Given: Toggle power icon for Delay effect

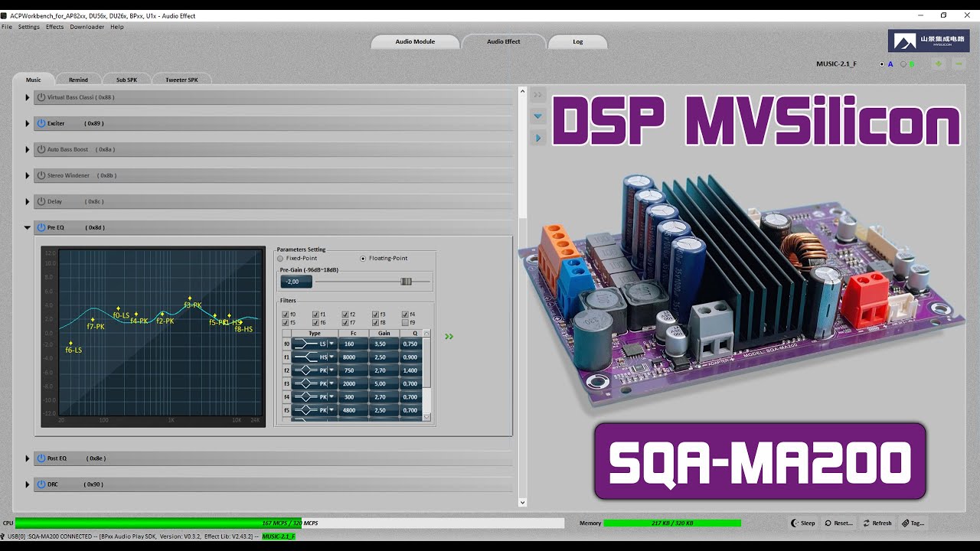Looking at the screenshot, I should (x=41, y=201).
